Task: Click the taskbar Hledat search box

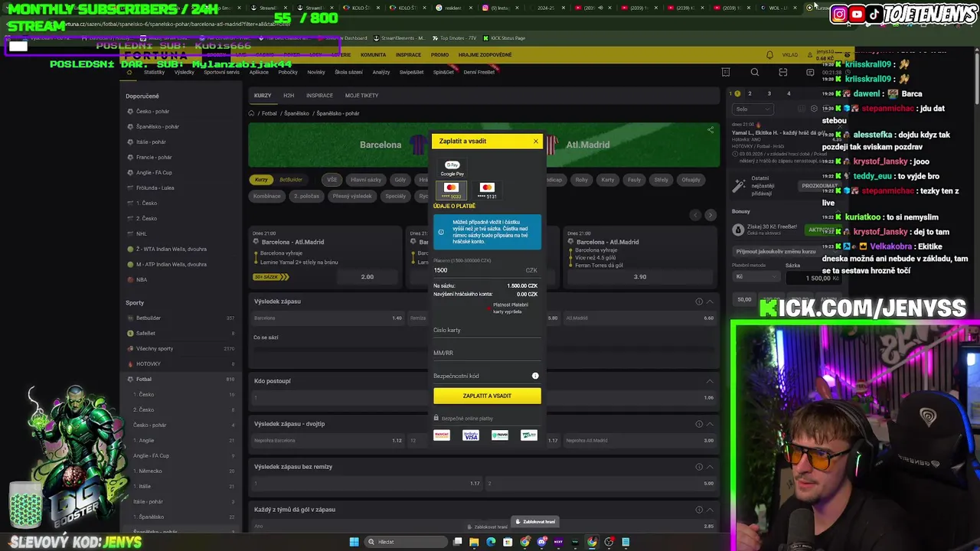Action: coord(406,542)
